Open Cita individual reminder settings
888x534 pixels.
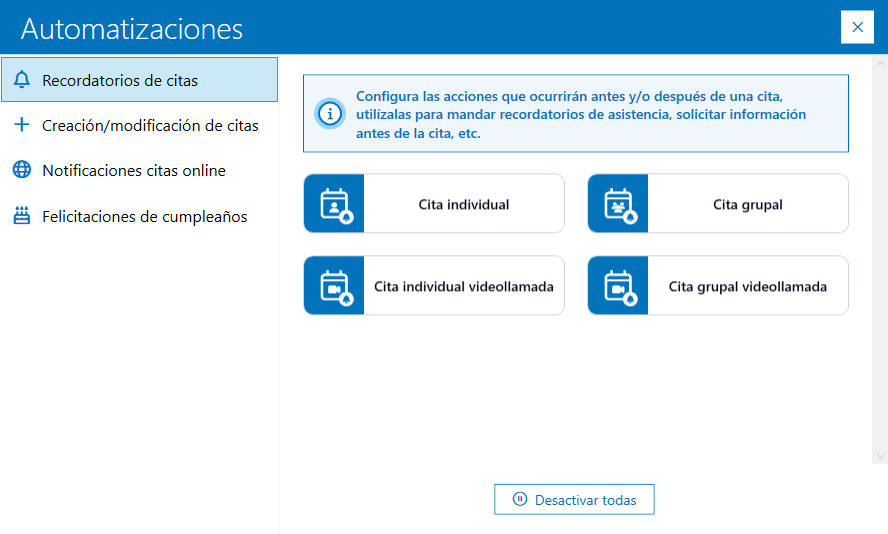[x=463, y=204]
